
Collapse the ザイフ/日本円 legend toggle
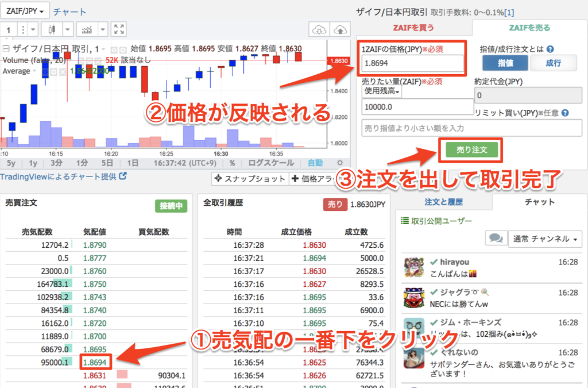click(x=6, y=48)
